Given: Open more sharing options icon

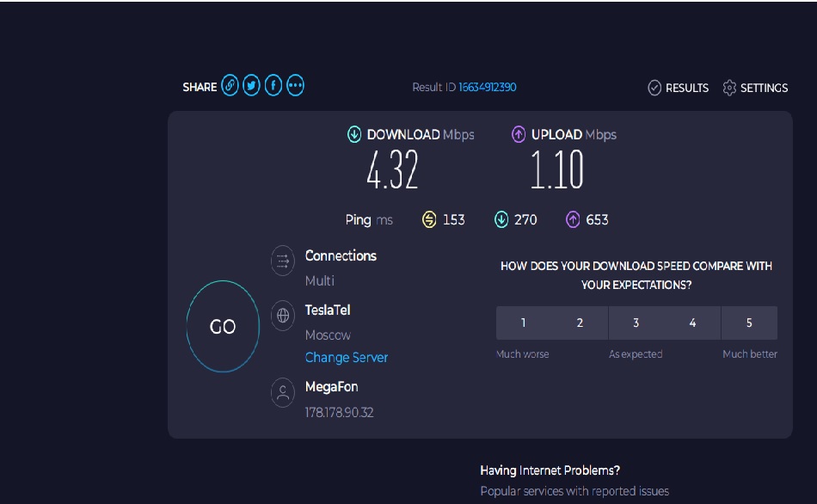Looking at the screenshot, I should pyautogui.click(x=296, y=85).
